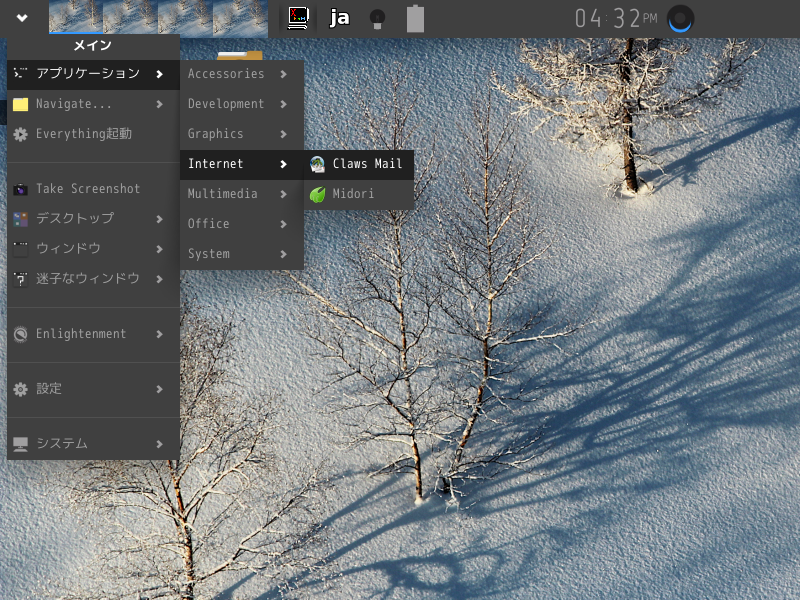The width and height of the screenshot is (800, 600).
Task: Expand the ウィンドウ submenu arrow
Action: coord(160,249)
